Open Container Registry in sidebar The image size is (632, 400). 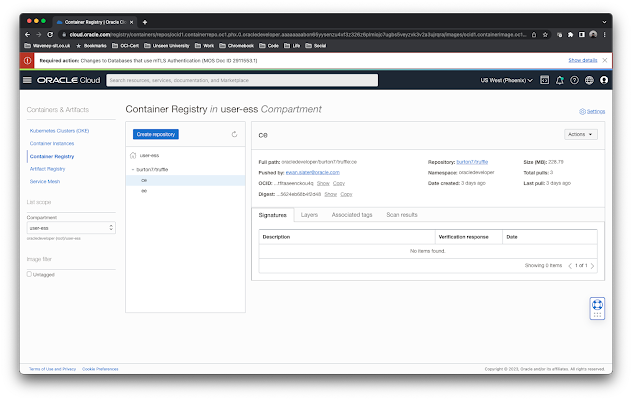(x=52, y=156)
